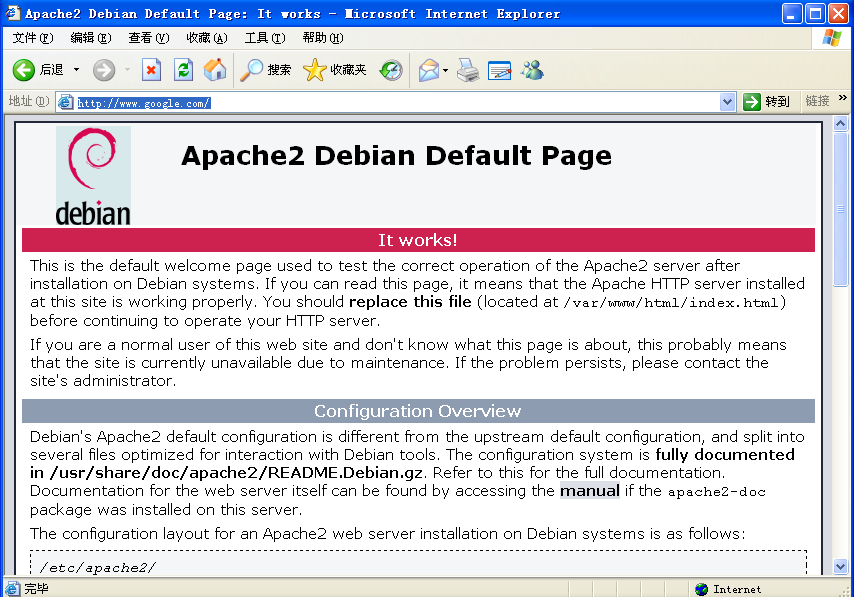Image resolution: width=854 pixels, height=597 pixels.
Task: Click the Debian logo image
Action: point(93,176)
